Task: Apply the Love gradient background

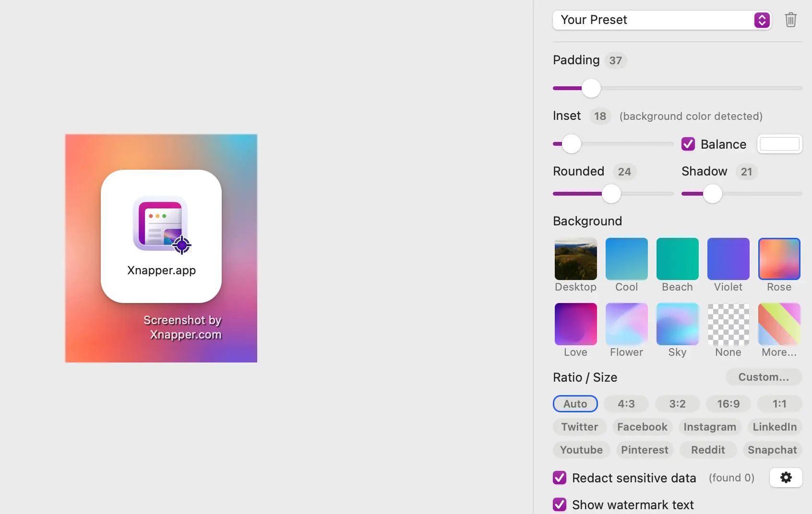Action: 575,324
